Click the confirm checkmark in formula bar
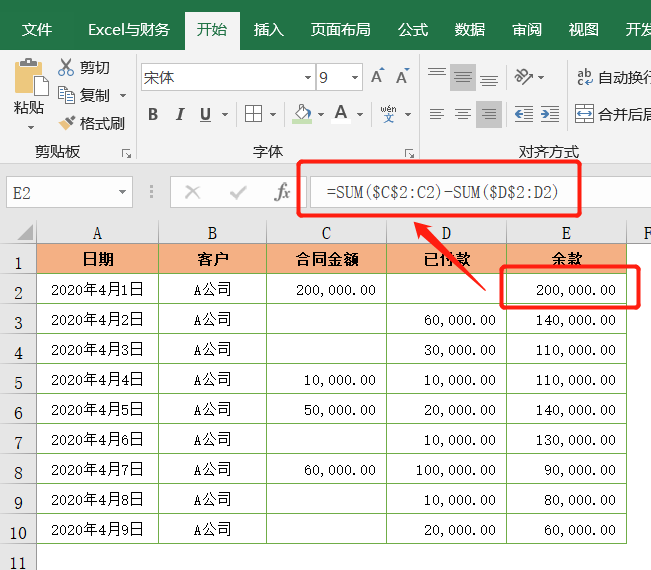This screenshot has width=651, height=570. [238, 192]
